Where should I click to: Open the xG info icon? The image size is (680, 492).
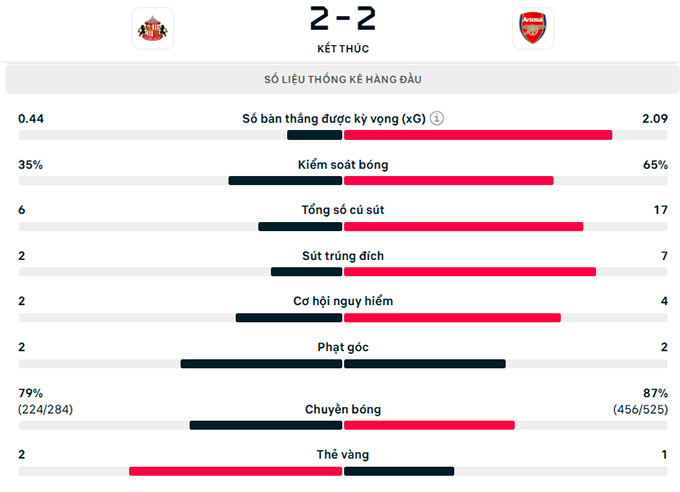coord(437,118)
